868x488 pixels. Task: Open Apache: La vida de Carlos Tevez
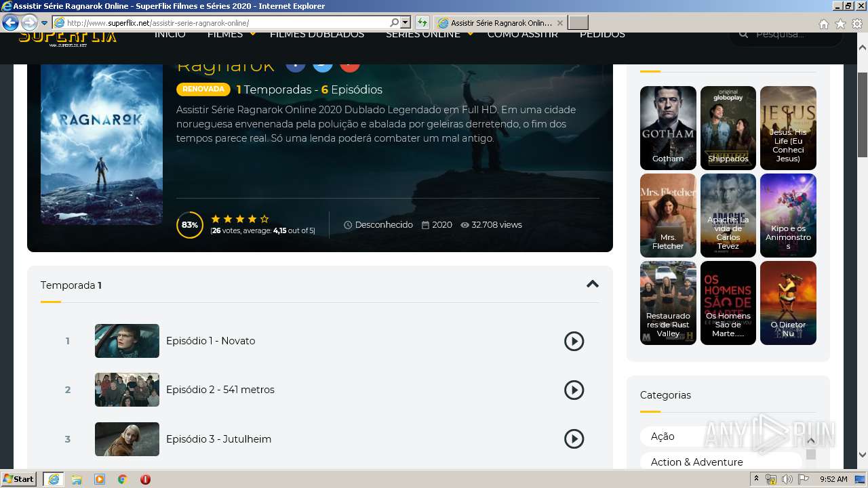click(728, 216)
